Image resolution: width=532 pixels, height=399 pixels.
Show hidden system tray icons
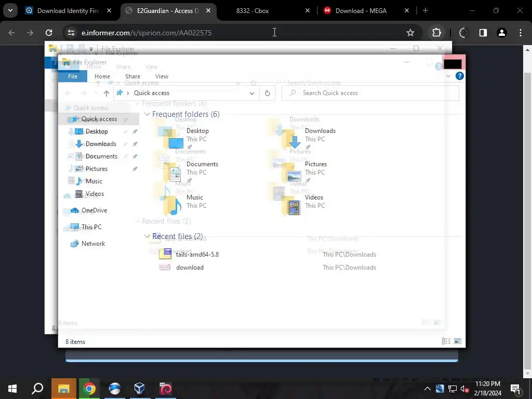point(427,389)
